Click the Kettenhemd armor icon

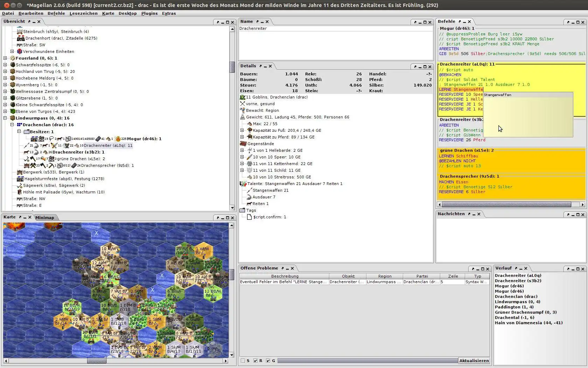(x=250, y=164)
